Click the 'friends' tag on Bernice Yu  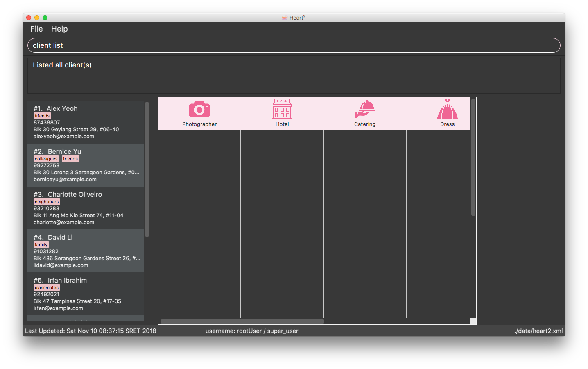(x=70, y=159)
